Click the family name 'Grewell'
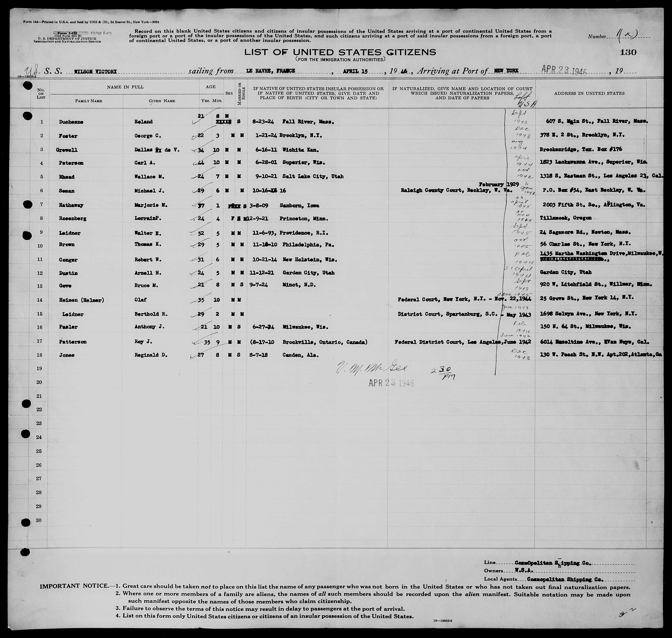 67,150
